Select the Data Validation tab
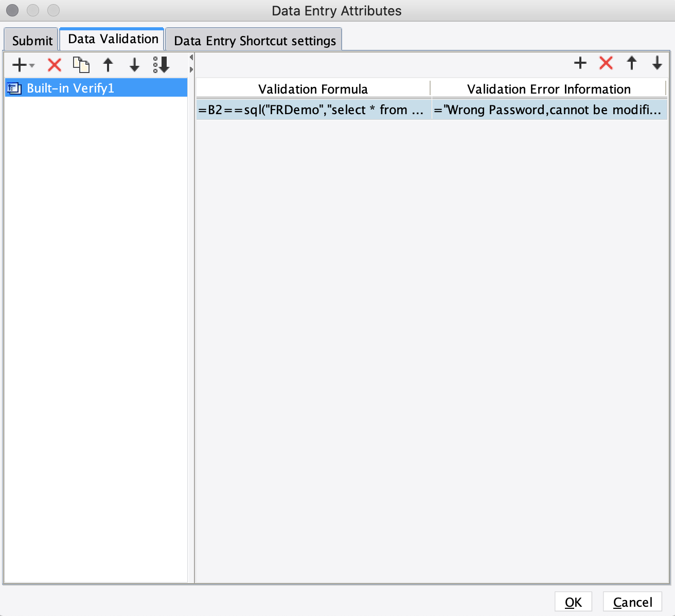 point(113,39)
